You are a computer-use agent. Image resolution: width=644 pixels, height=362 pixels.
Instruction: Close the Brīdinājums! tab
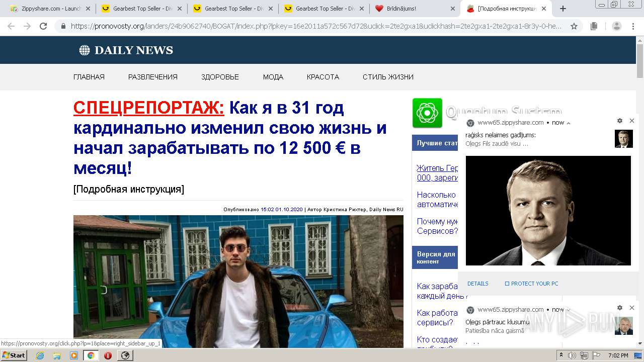pos(452,9)
